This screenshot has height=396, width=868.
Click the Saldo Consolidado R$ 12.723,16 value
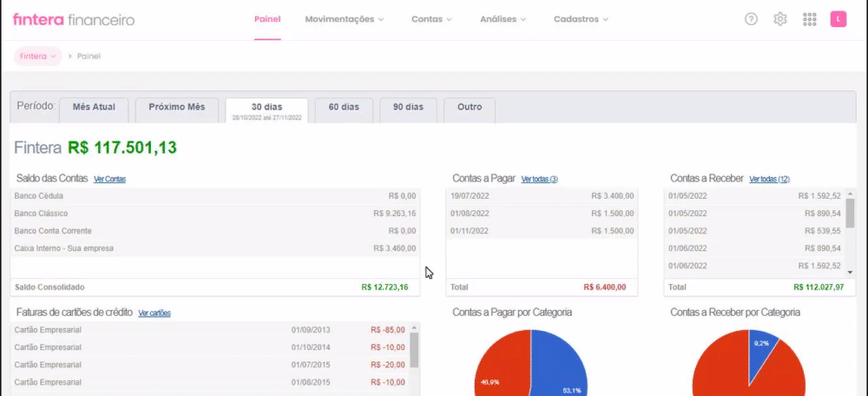[x=385, y=287]
